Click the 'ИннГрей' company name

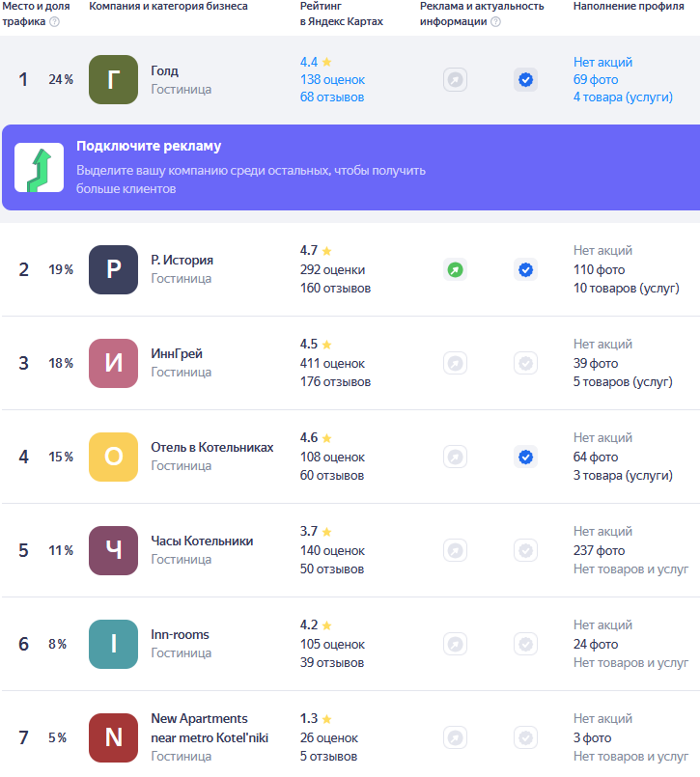177,354
